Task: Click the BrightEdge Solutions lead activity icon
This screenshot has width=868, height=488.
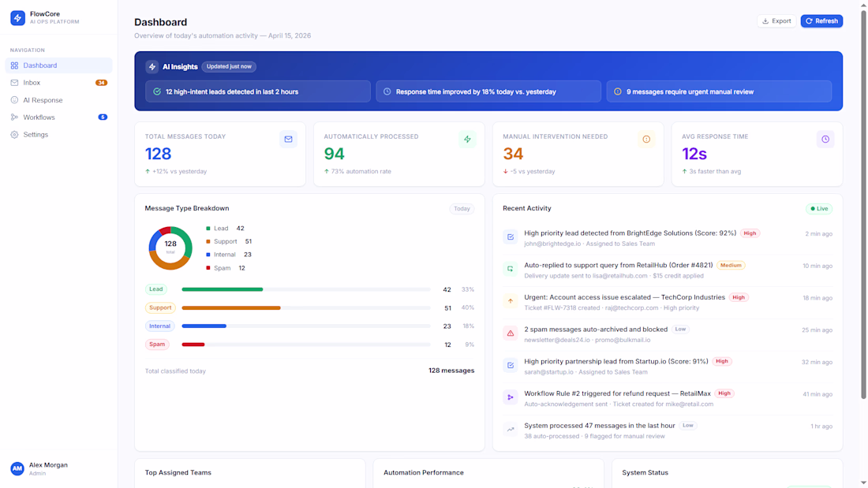Action: 511,237
